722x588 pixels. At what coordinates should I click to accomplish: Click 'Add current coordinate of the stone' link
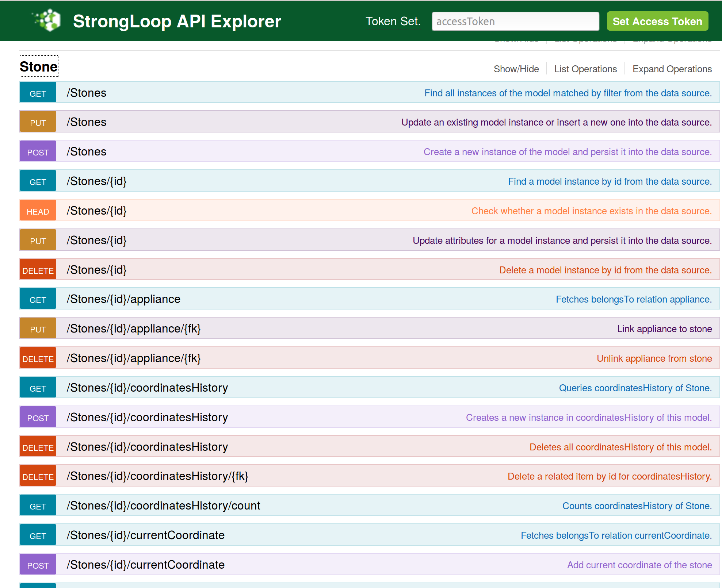click(x=639, y=565)
